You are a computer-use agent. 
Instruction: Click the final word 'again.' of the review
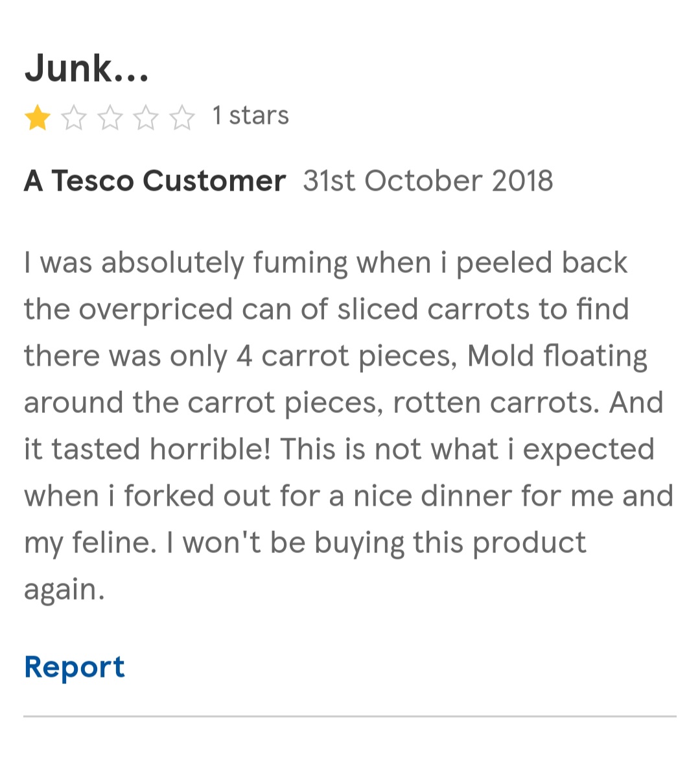[64, 591]
